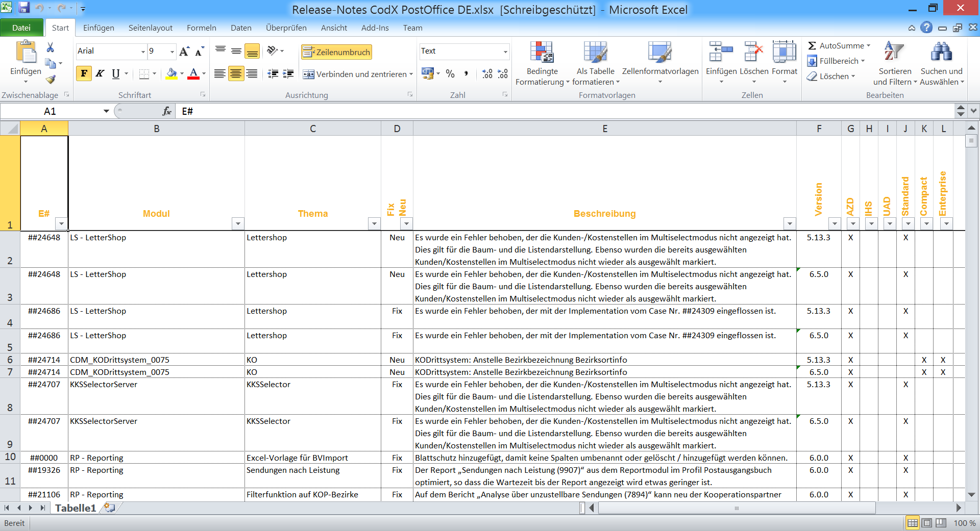This screenshot has width=980, height=531.
Task: Click the Excel Help question mark
Action: click(926, 28)
